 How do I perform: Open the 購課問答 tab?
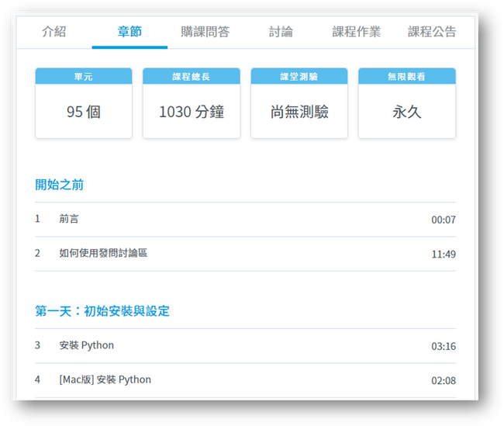(x=205, y=32)
